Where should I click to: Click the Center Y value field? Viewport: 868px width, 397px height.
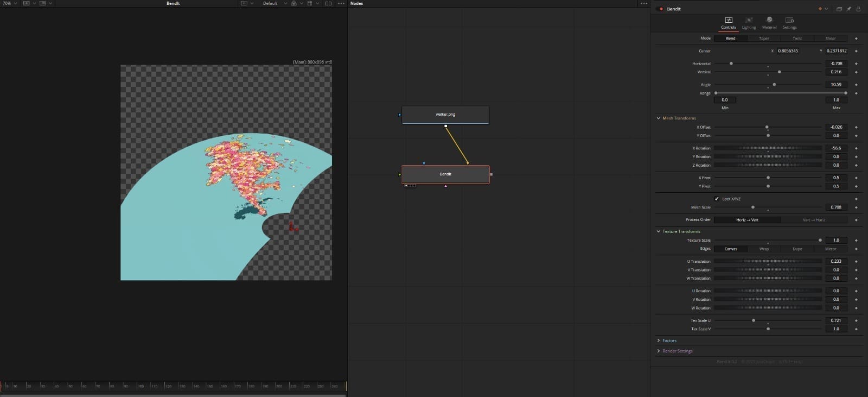pos(836,51)
